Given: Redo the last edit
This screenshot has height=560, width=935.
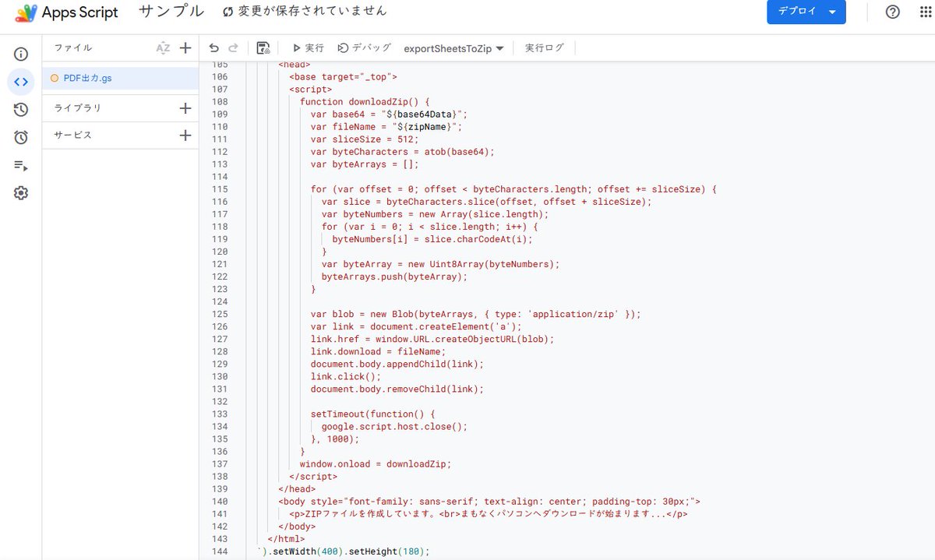Looking at the screenshot, I should [x=234, y=48].
